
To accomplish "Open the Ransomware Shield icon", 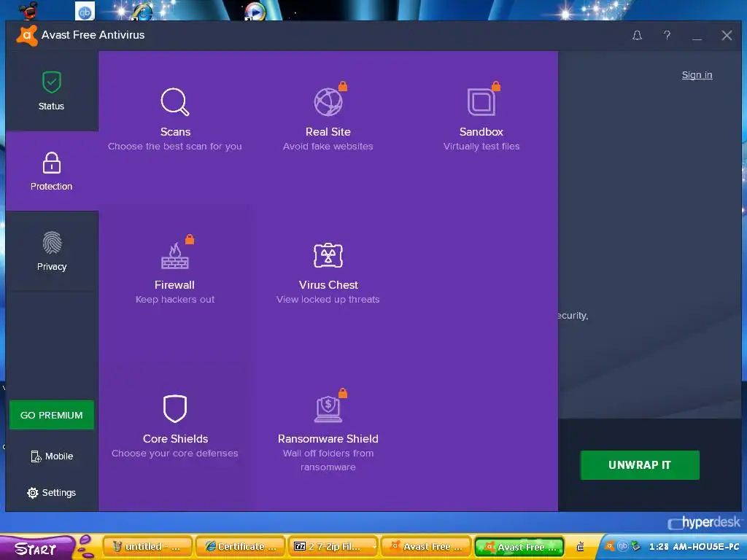I will (x=328, y=408).
